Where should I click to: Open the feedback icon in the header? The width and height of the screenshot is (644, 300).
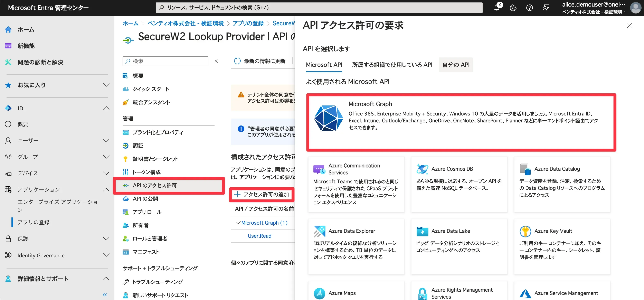click(546, 8)
